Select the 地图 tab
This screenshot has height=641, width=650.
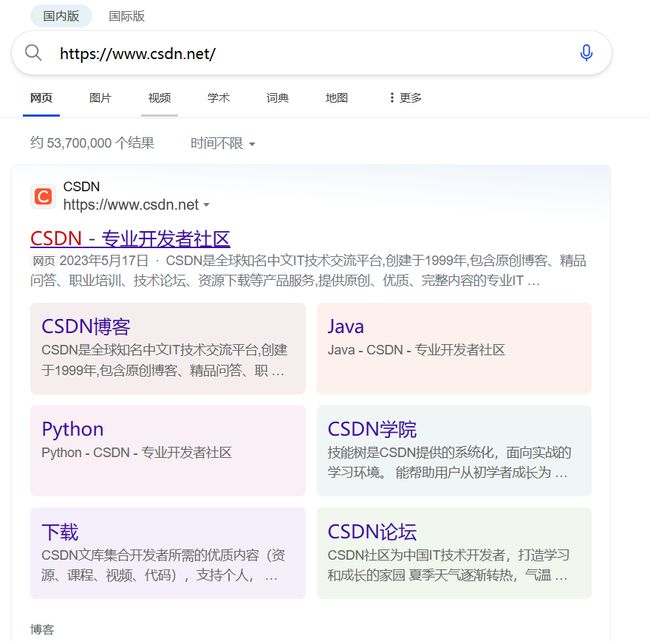click(337, 98)
